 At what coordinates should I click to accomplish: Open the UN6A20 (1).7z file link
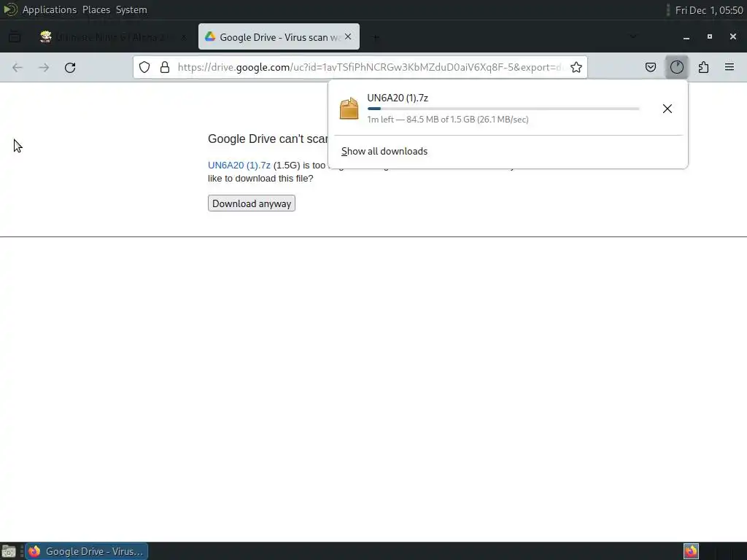pyautogui.click(x=239, y=166)
